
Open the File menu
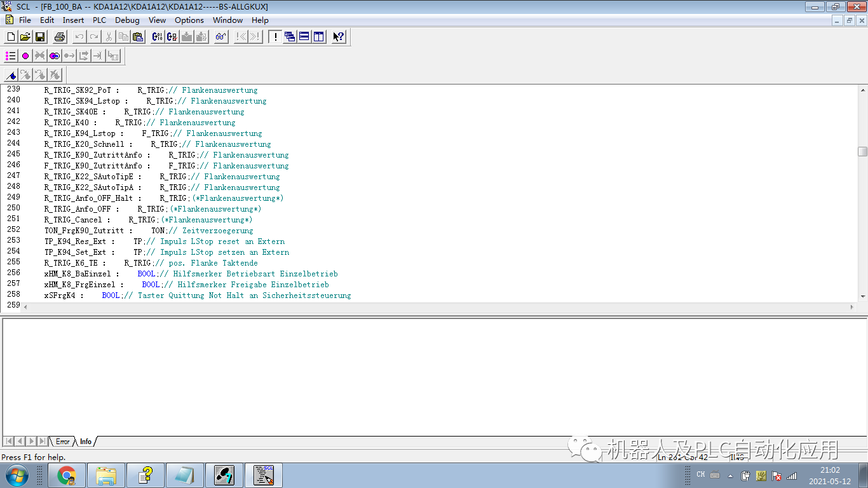tap(25, 20)
